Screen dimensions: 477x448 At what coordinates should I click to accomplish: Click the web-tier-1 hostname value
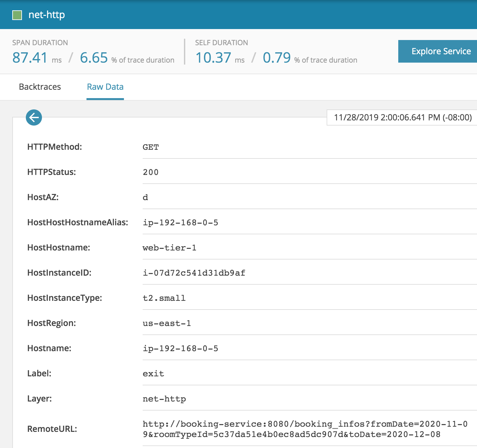169,248
